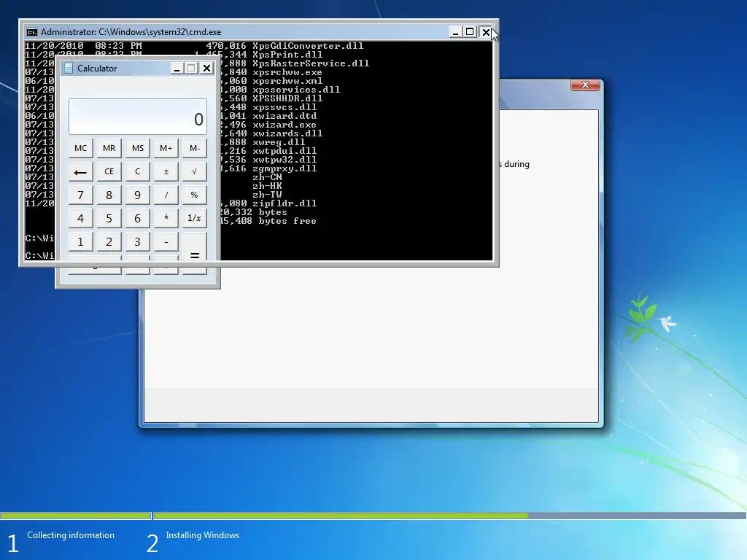Click the installation progress bar
Viewport: 747px width, 560px height.
[373, 516]
